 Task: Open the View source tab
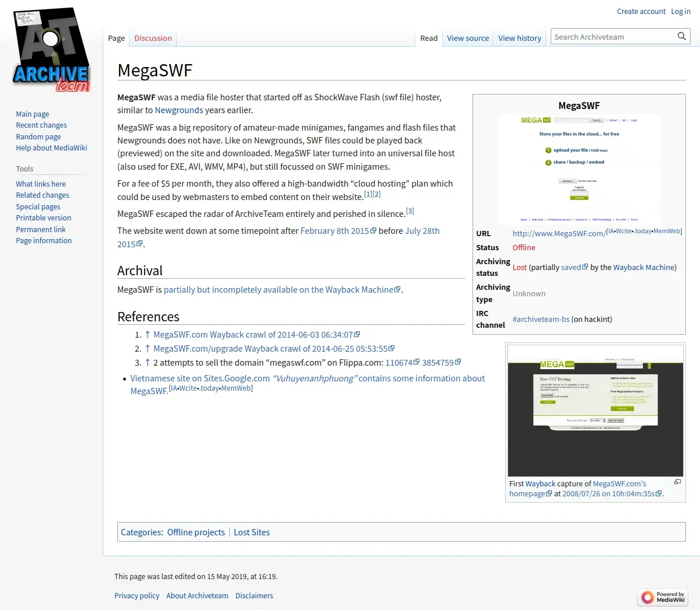pos(468,38)
